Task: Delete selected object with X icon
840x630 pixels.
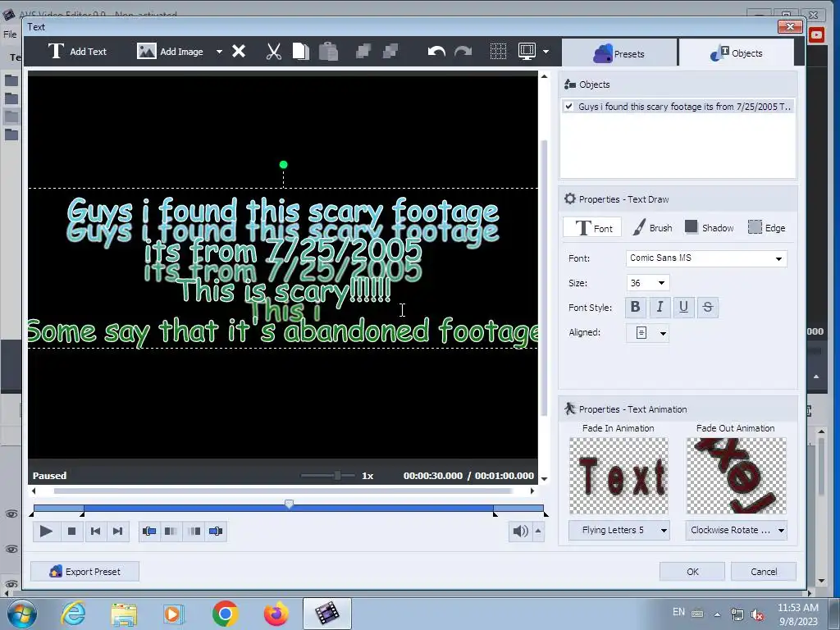Action: (239, 52)
